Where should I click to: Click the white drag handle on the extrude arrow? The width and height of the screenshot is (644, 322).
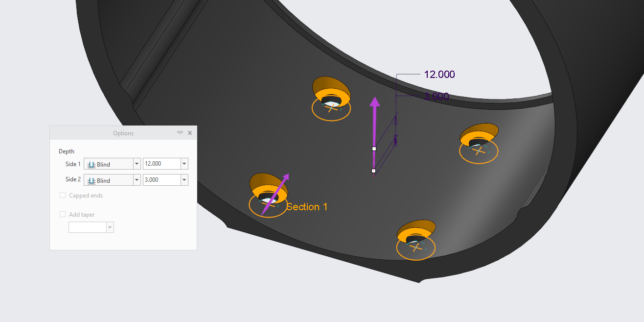coord(374,148)
